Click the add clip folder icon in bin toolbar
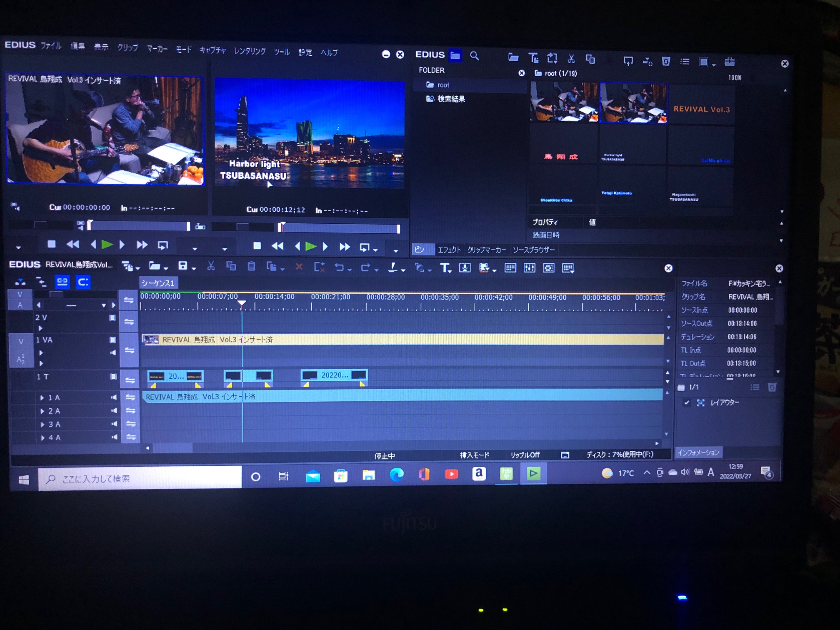840x630 pixels. (x=513, y=57)
